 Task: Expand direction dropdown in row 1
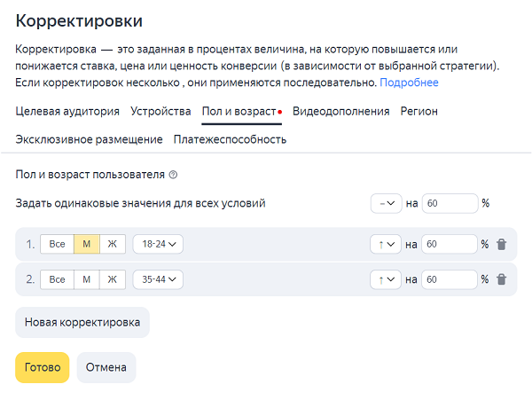point(386,244)
